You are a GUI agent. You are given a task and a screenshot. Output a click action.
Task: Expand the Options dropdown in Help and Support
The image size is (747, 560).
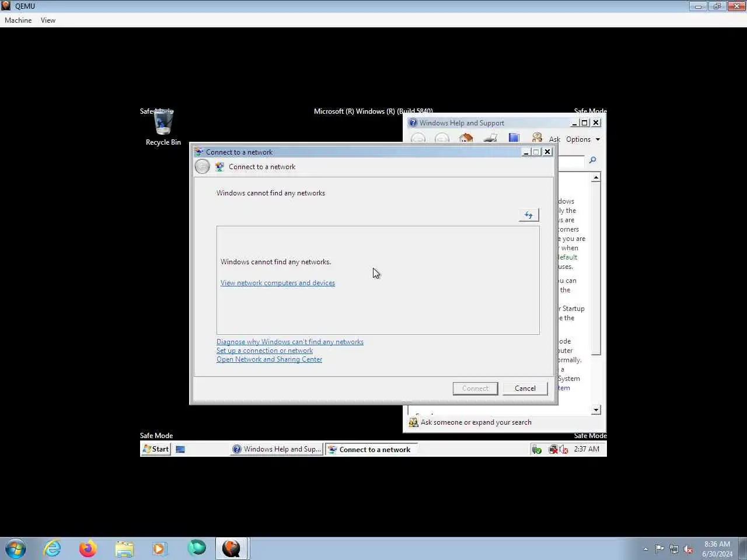[x=583, y=139]
